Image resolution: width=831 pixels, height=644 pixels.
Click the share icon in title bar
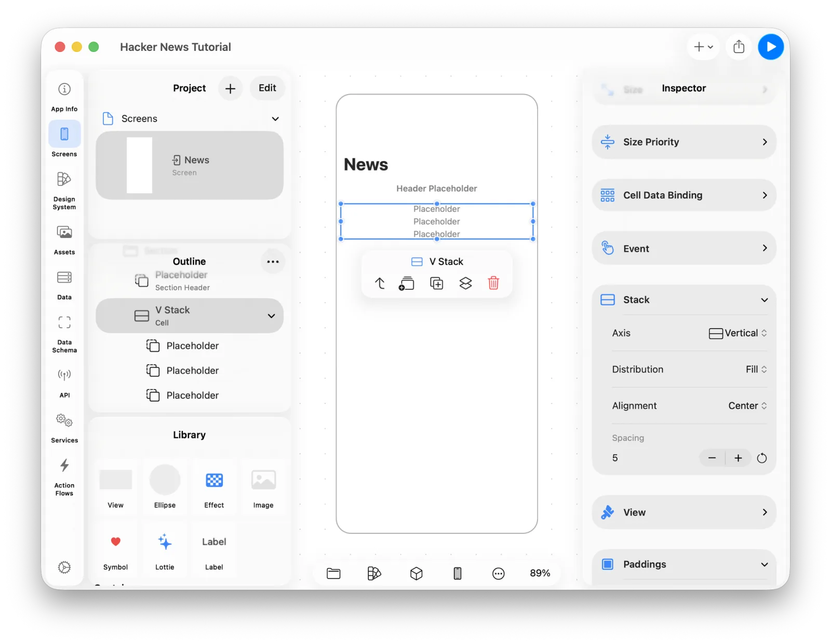[x=739, y=47]
